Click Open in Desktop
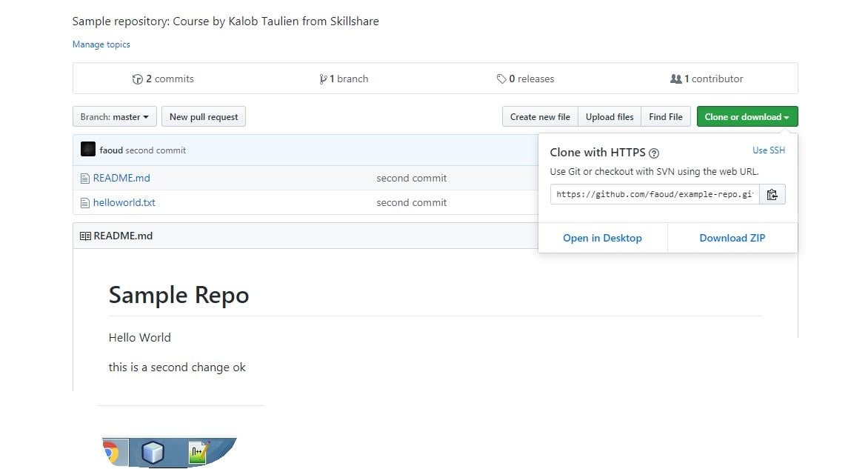The image size is (868, 469). click(x=602, y=238)
